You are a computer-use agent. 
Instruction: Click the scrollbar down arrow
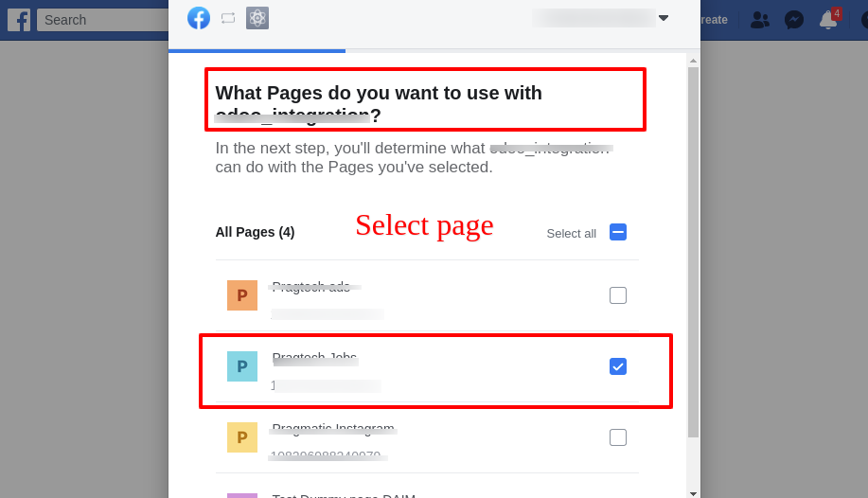(693, 493)
